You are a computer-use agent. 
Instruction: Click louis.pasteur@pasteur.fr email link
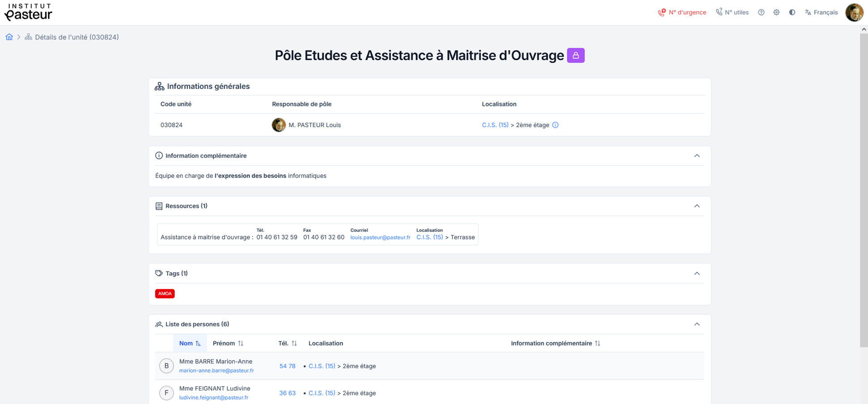click(380, 238)
